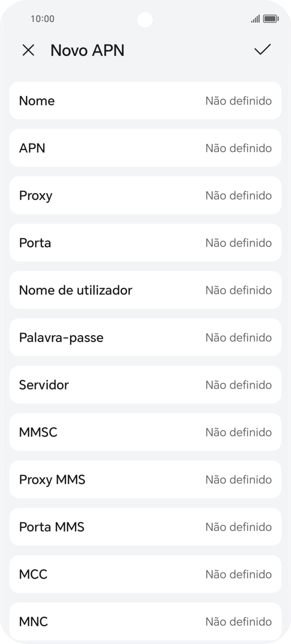Tap the Novo APN title
The height and width of the screenshot is (644, 291).
pos(88,50)
